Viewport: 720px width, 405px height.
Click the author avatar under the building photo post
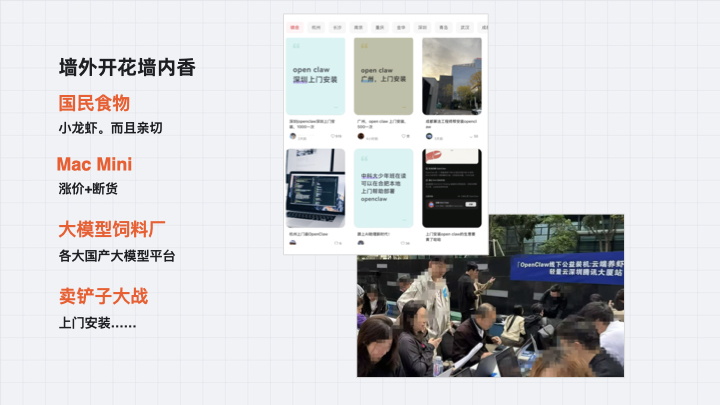click(x=428, y=136)
